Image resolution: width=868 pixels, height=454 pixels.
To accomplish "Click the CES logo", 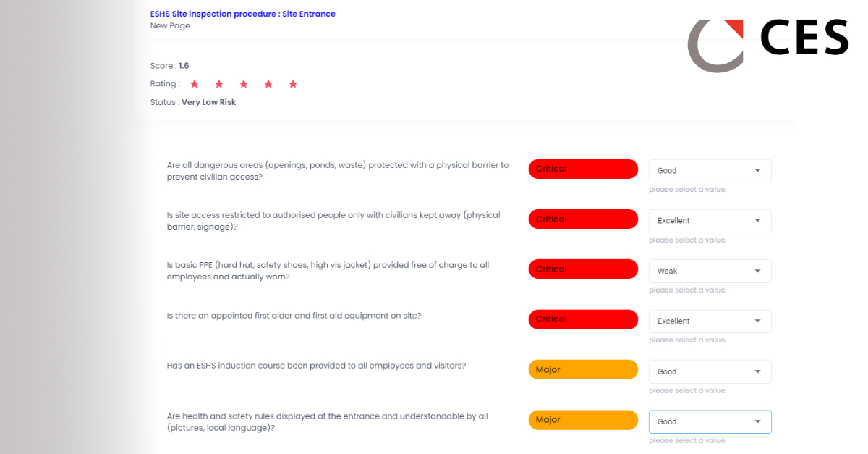I will 768,45.
